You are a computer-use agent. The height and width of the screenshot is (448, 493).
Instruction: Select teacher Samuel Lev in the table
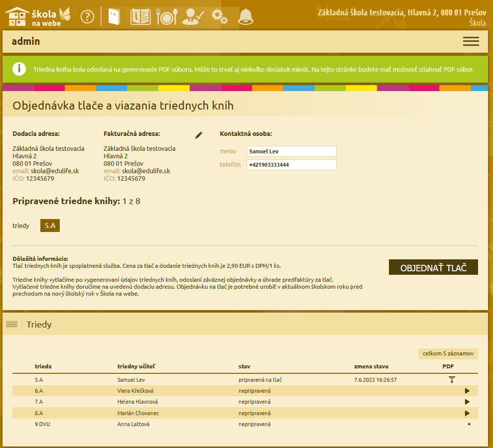click(x=131, y=380)
